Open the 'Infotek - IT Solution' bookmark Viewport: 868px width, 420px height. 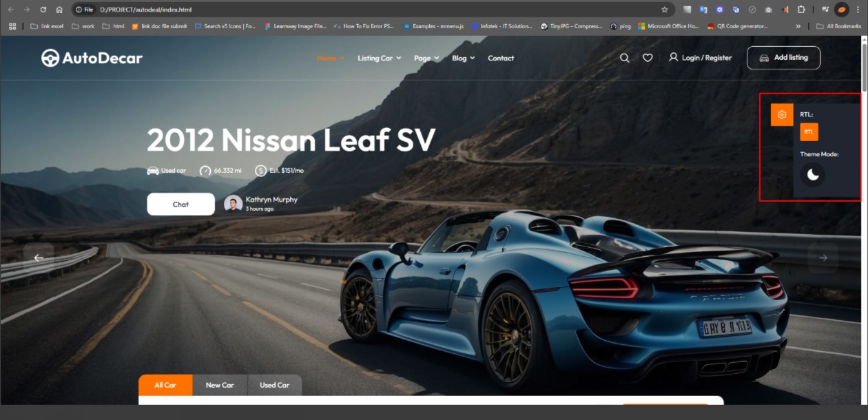[x=502, y=26]
